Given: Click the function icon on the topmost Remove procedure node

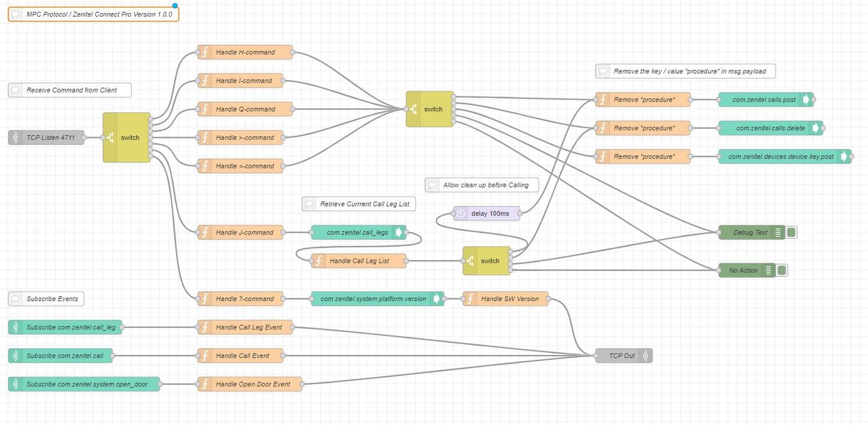Looking at the screenshot, I should click(x=603, y=99).
